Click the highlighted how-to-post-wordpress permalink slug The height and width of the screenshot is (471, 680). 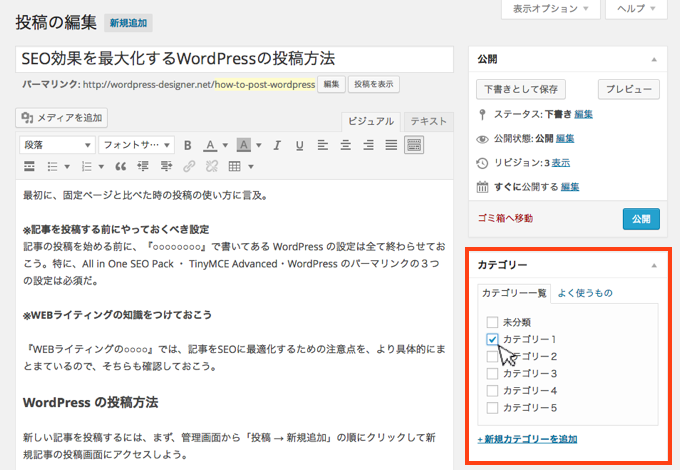coord(265,85)
